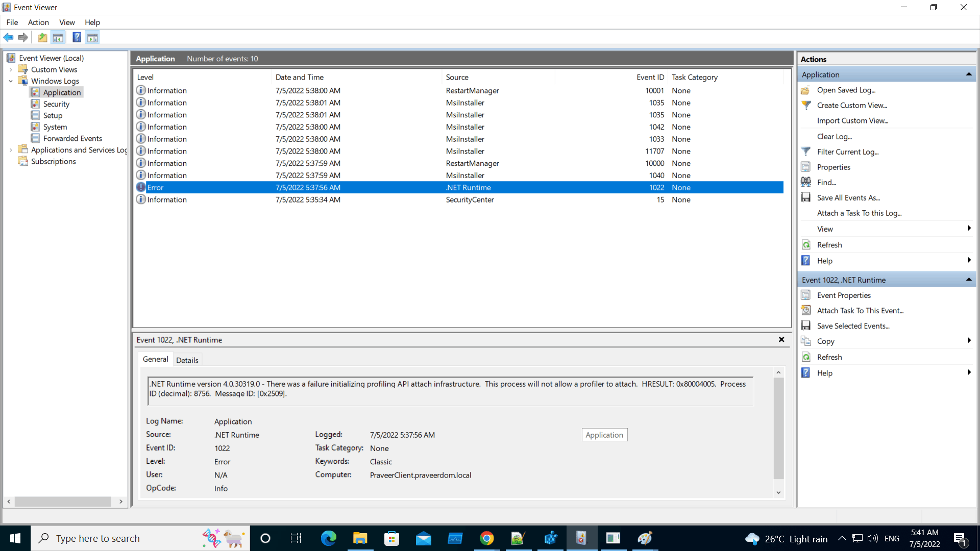The image size is (980, 551).
Task: Click the Clear Log action link
Action: pyautogui.click(x=834, y=136)
